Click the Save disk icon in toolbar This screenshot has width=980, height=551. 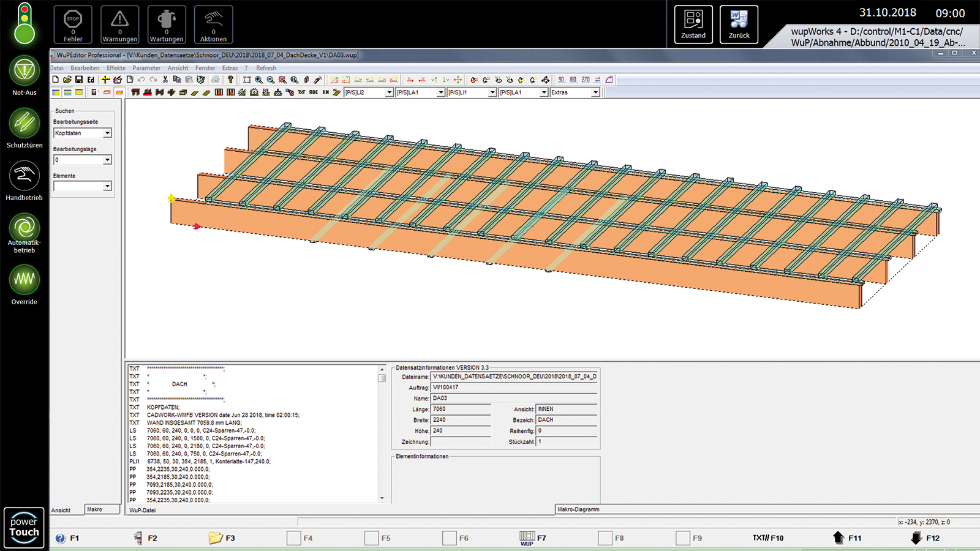pyautogui.click(x=79, y=80)
